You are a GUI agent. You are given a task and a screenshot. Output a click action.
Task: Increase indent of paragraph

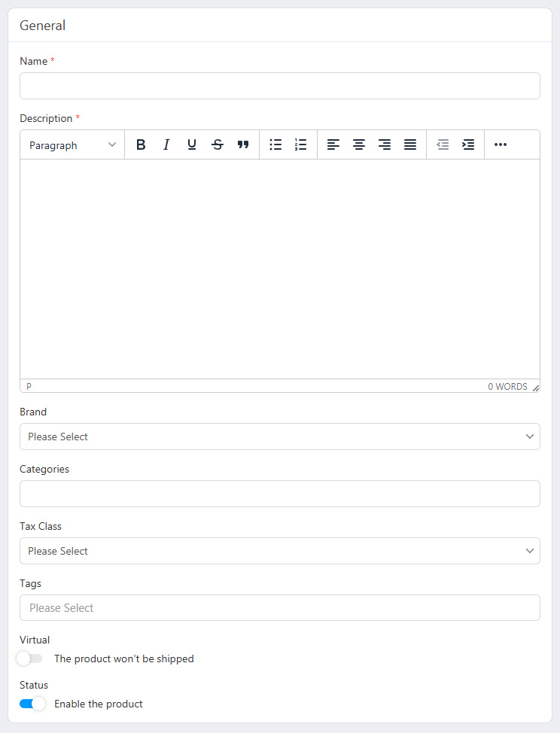tap(468, 144)
